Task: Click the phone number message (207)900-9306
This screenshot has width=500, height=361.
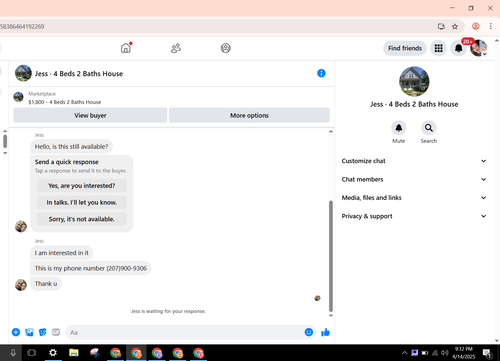Action: pyautogui.click(x=91, y=268)
